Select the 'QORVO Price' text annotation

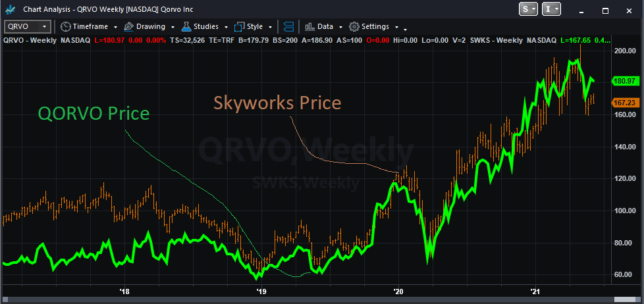point(94,114)
